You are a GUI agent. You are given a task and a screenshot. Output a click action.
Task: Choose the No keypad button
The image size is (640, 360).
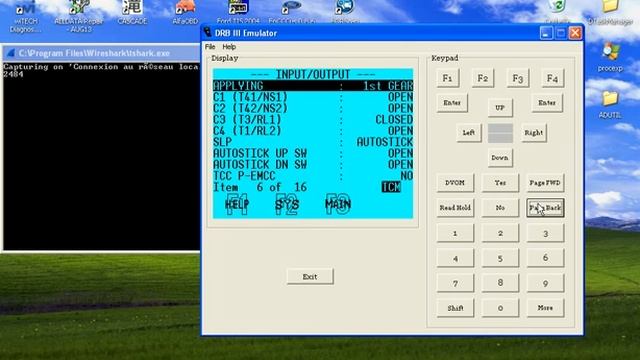pos(500,208)
